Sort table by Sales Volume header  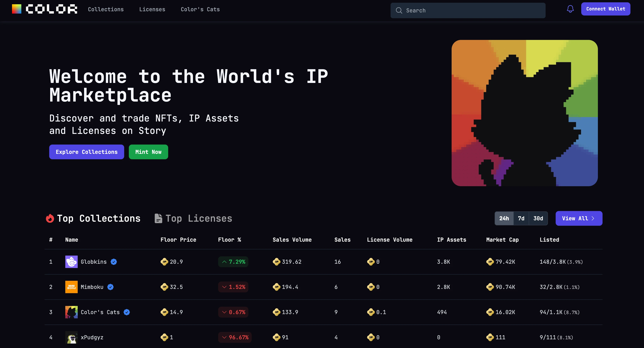tap(292, 240)
